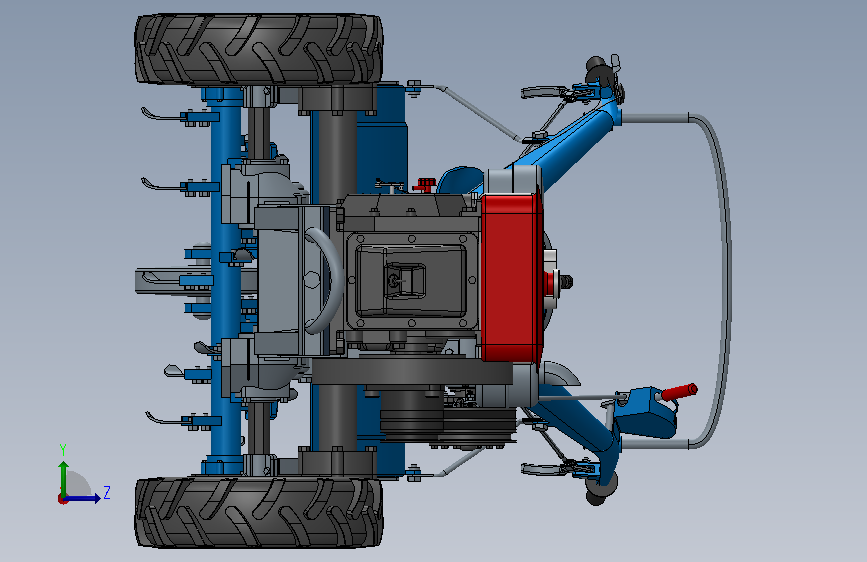Select the upper gray hand brake lever
Screen dimensions: 867x562
coord(544,92)
